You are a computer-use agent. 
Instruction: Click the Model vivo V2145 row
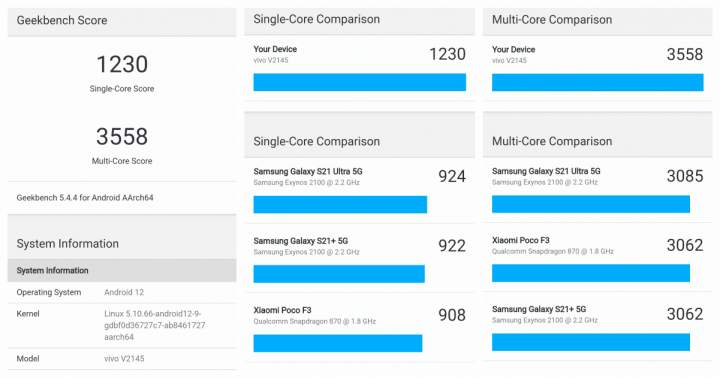point(122,359)
